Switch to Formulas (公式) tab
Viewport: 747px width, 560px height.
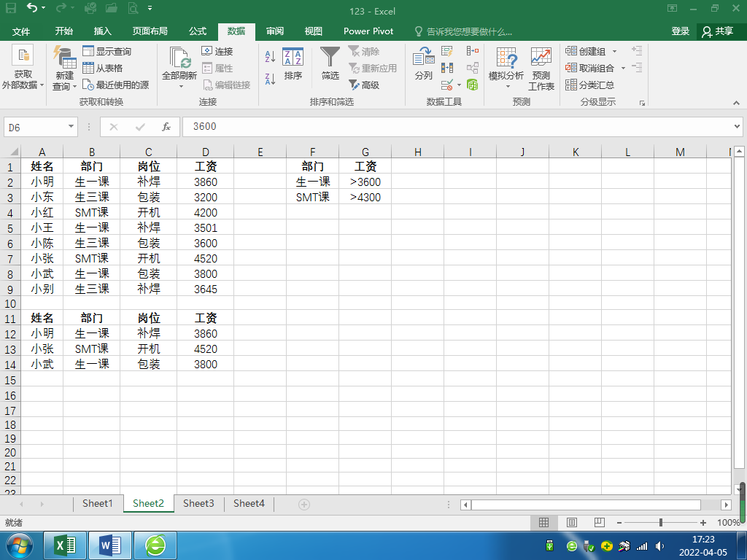point(198,31)
